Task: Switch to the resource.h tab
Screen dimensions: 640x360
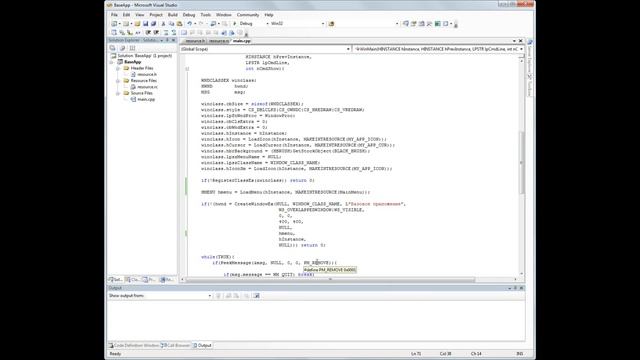Action: click(x=194, y=41)
